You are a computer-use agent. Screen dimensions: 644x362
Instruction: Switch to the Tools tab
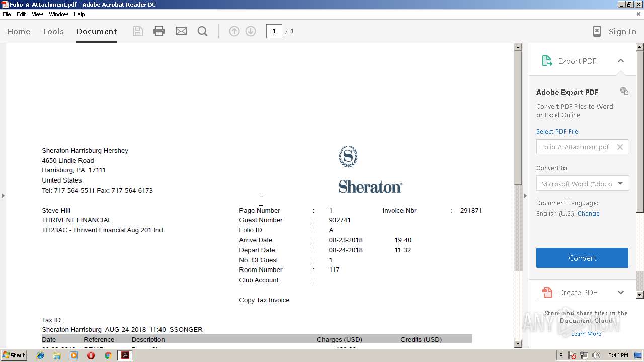pos(53,31)
